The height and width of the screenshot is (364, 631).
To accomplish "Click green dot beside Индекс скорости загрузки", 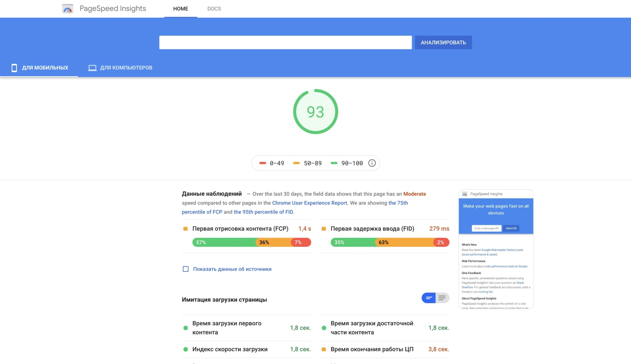I will tap(186, 350).
